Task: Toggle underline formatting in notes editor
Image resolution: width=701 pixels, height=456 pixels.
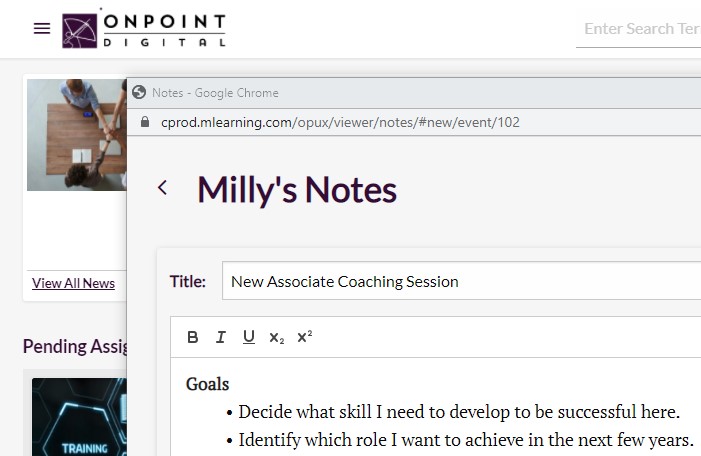Action: pos(249,337)
